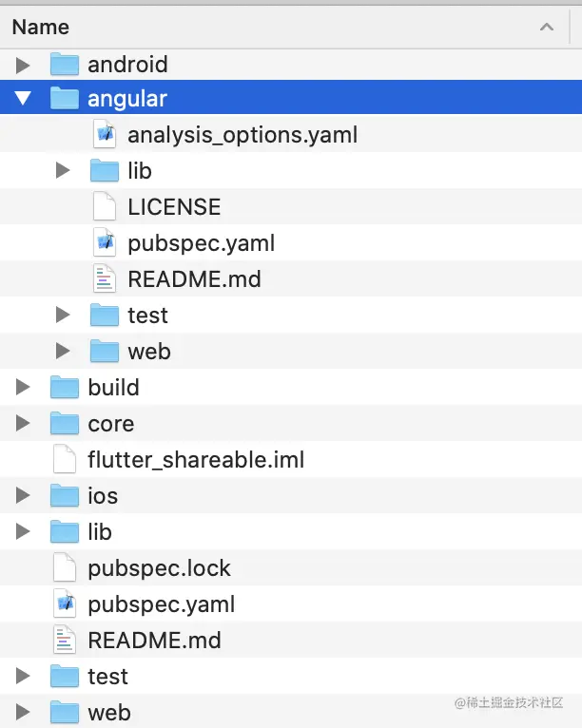The image size is (582, 728).
Task: Click the core folder icon
Action: click(64, 424)
